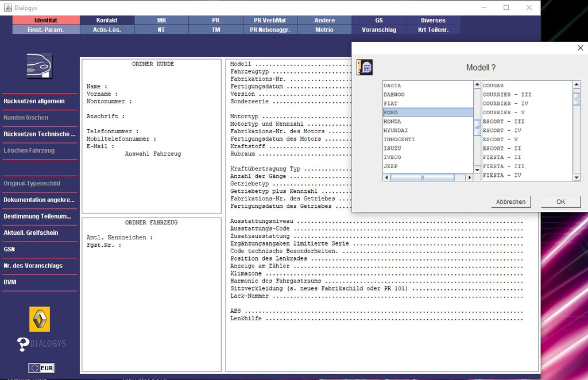Switch to Kontakt tab
Viewport: 588px width, 380px height.
click(x=107, y=20)
